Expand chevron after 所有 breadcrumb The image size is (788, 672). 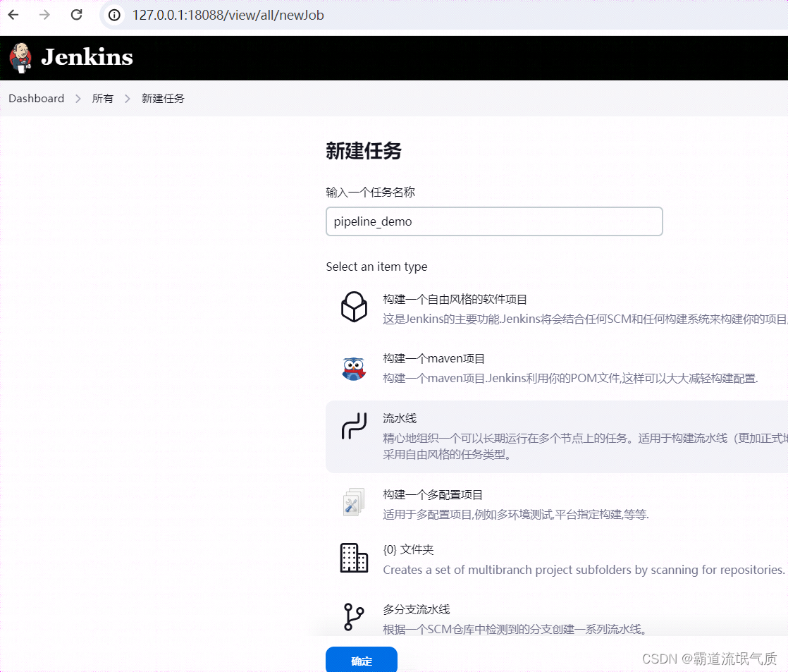click(x=127, y=99)
